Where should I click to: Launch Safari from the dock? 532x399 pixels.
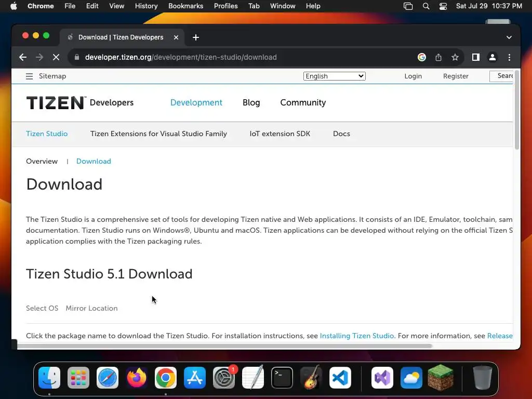108,378
